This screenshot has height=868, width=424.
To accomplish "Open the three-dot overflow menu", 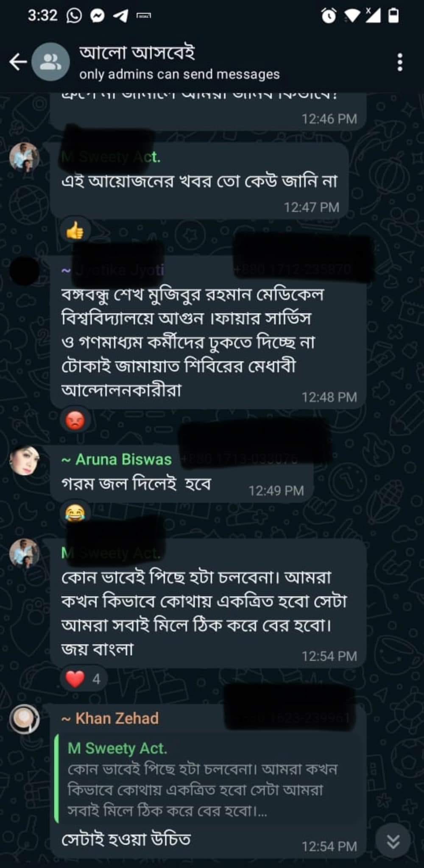I will (399, 62).
